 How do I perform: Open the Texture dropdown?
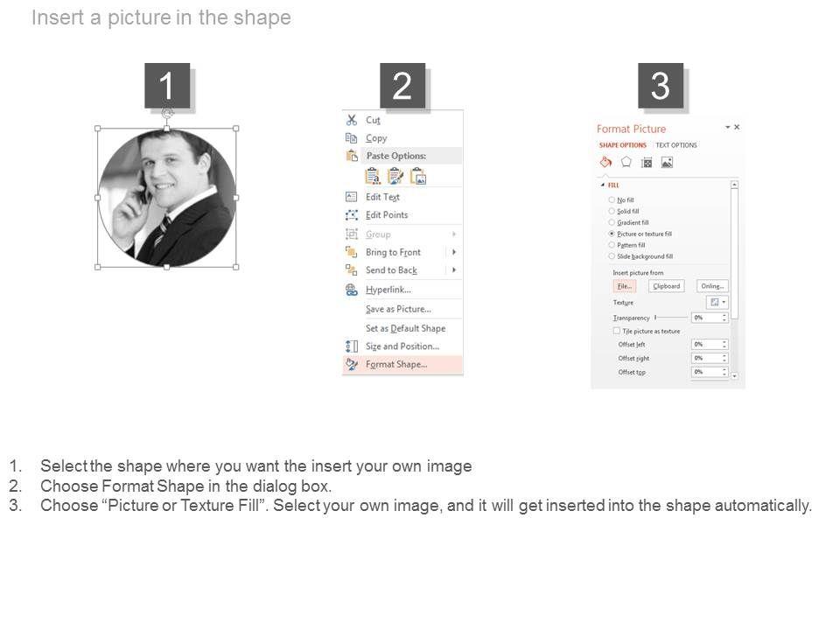click(717, 303)
